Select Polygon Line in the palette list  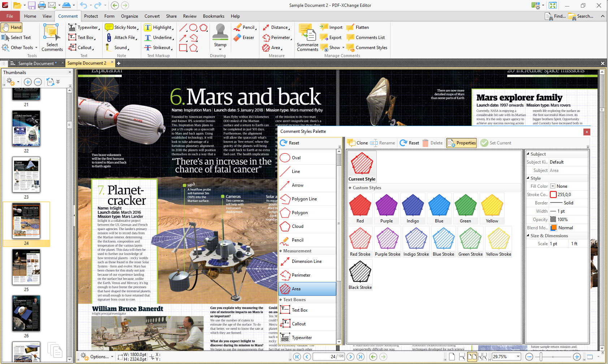[x=307, y=199]
